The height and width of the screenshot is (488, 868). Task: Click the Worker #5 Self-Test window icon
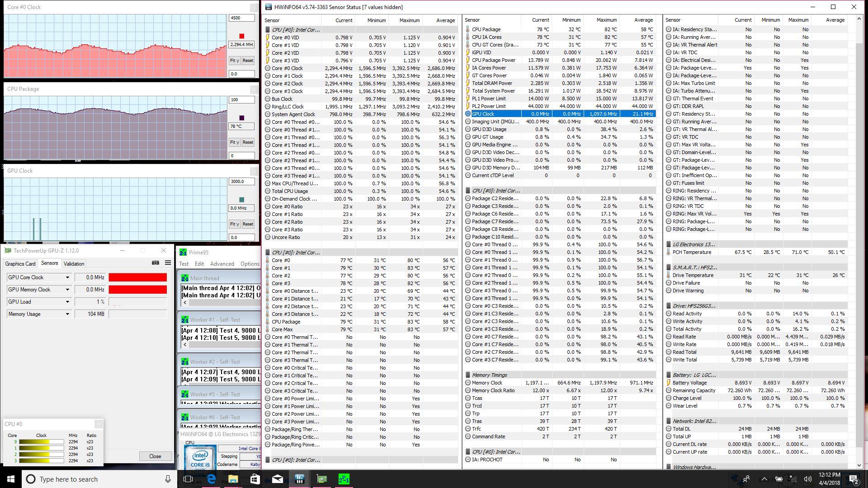pos(185,394)
